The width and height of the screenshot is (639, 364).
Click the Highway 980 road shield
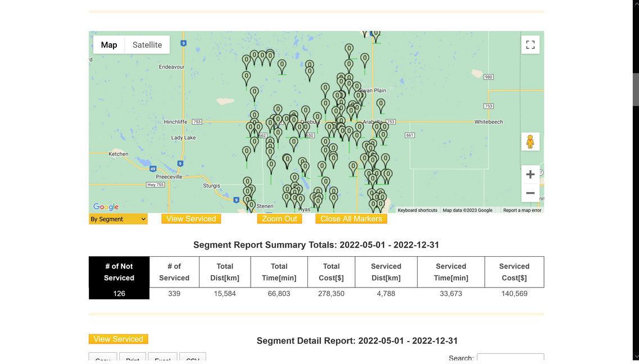pos(488,77)
